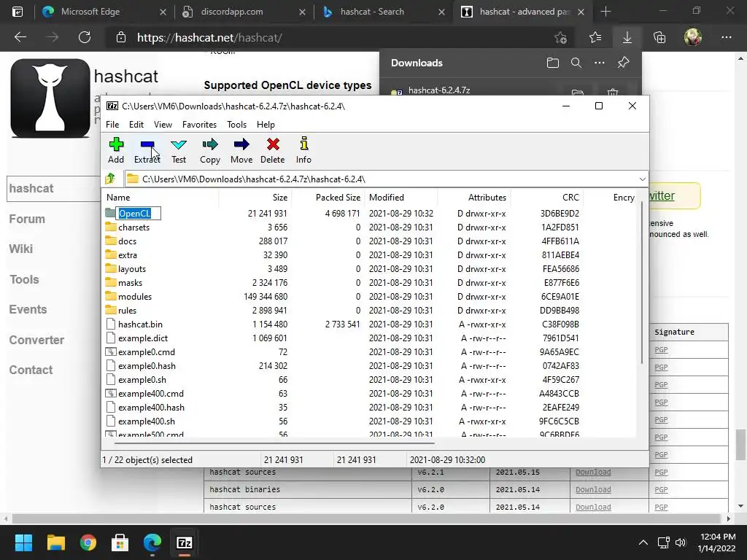Open Converter link on hashcat sidebar
Image resolution: width=747 pixels, height=560 pixels.
(x=36, y=340)
